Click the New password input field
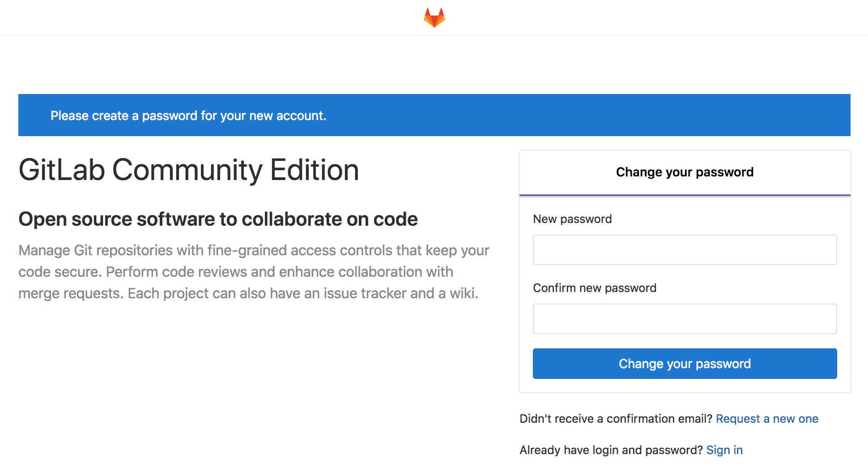This screenshot has height=472, width=868. point(684,249)
